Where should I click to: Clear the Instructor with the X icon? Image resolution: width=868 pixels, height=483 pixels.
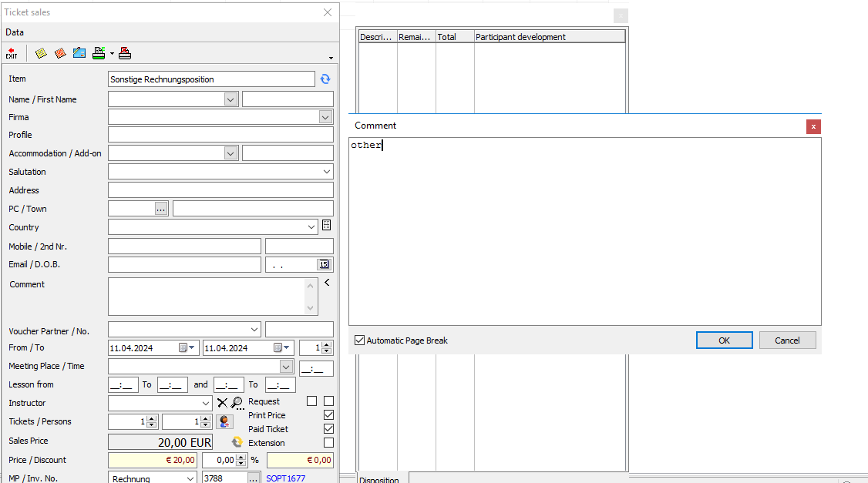point(222,403)
